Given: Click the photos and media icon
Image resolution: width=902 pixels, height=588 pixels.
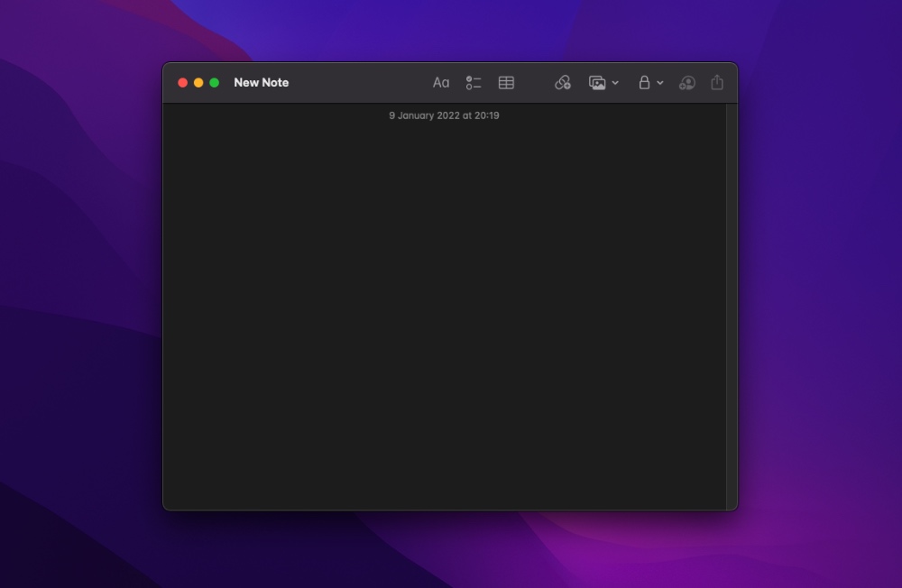Looking at the screenshot, I should tap(597, 83).
